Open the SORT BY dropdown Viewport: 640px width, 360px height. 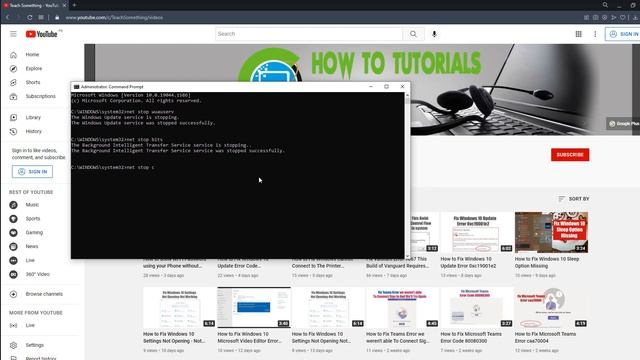pyautogui.click(x=573, y=199)
